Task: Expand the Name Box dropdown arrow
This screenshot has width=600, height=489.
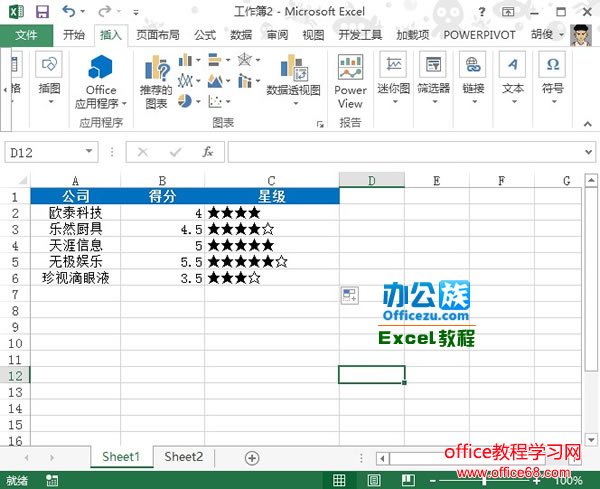Action: pyautogui.click(x=89, y=151)
